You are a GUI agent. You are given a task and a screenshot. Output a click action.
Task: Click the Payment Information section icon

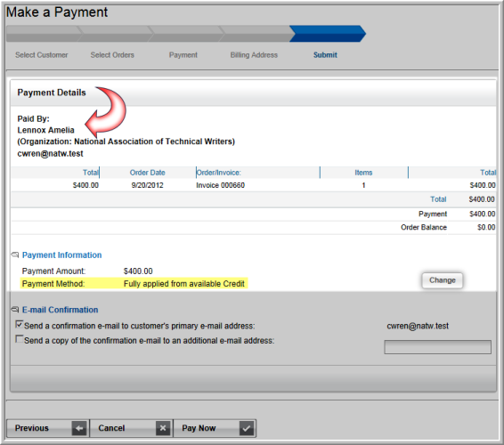15,255
